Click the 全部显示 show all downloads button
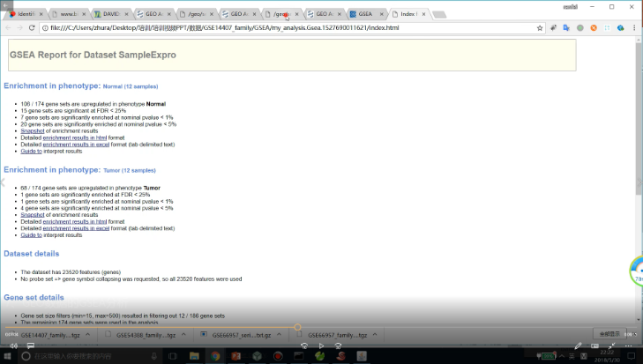Screen dimensions: 643x364 tap(609, 334)
